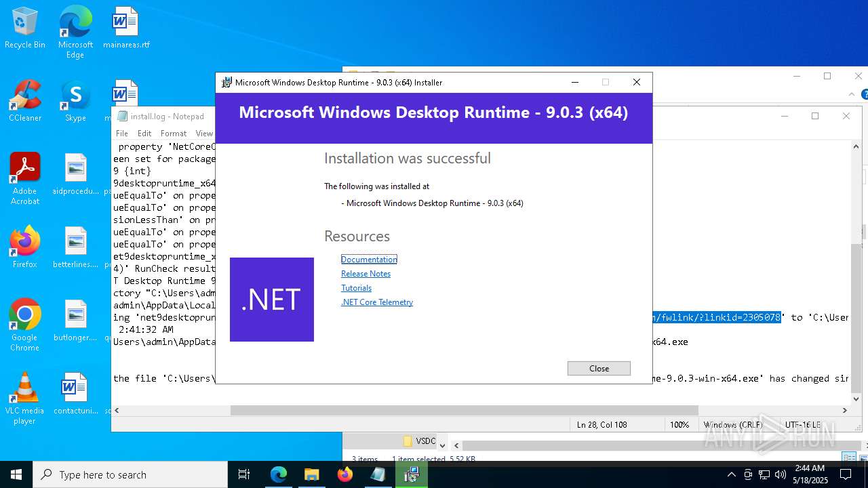Image resolution: width=868 pixels, height=488 pixels.
Task: Click the taskbar search box
Action: click(x=130, y=474)
